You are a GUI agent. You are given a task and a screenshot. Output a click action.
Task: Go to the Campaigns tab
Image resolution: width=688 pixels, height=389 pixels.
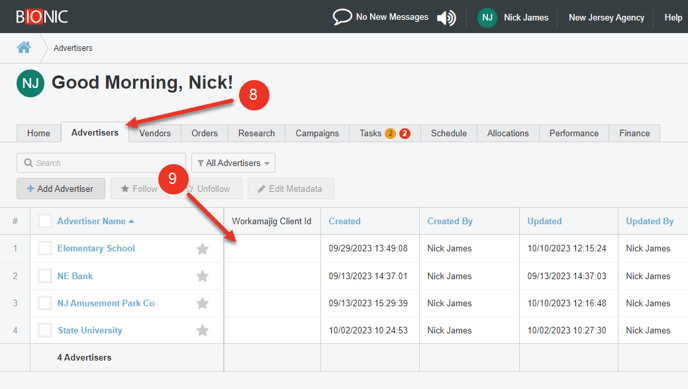317,133
